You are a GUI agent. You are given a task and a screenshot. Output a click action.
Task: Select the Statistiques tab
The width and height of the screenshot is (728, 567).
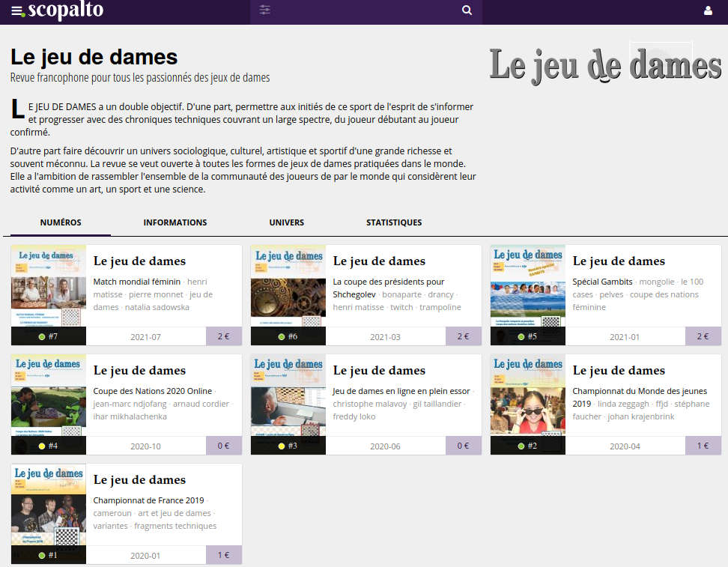tap(393, 222)
